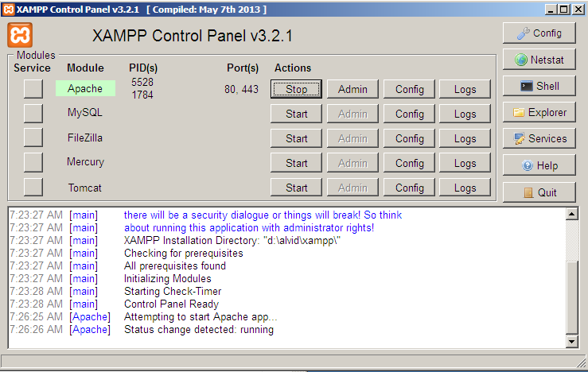Toggle FileZilla service install checkbox

coord(33,138)
